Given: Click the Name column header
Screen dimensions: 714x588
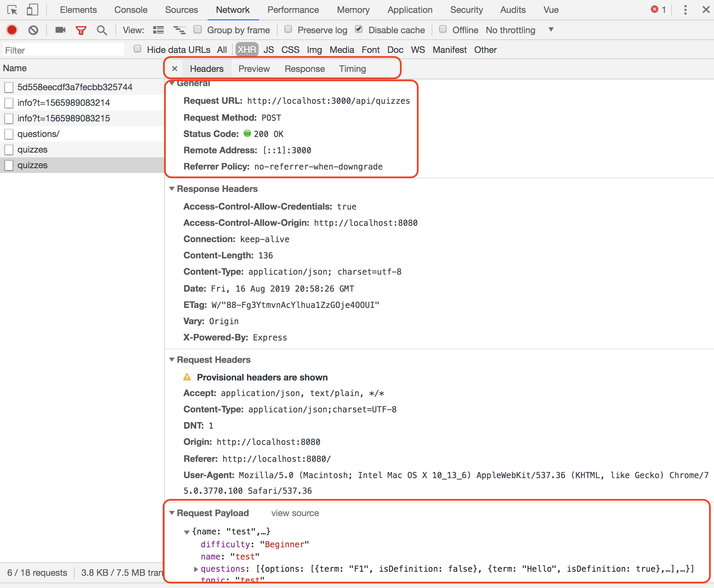Looking at the screenshot, I should pyautogui.click(x=81, y=68).
